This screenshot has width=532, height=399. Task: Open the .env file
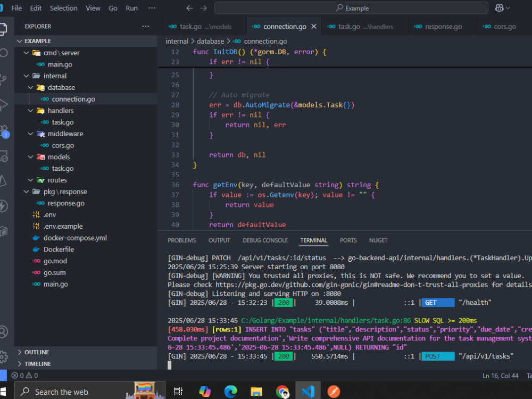(86, 215)
